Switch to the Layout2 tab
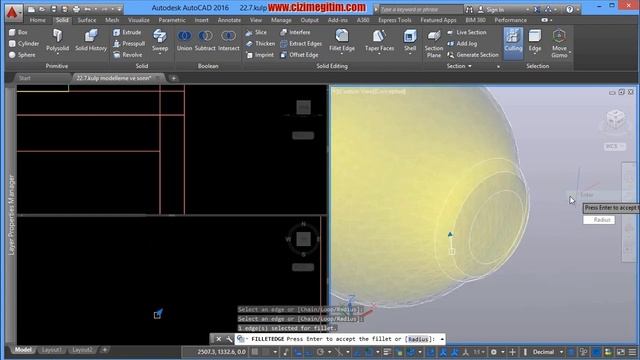 tap(82, 350)
